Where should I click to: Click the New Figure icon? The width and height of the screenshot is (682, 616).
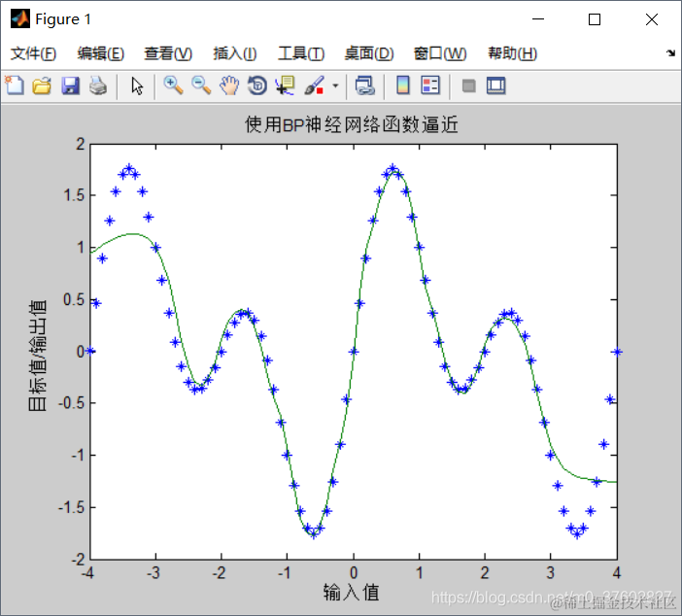[15, 86]
